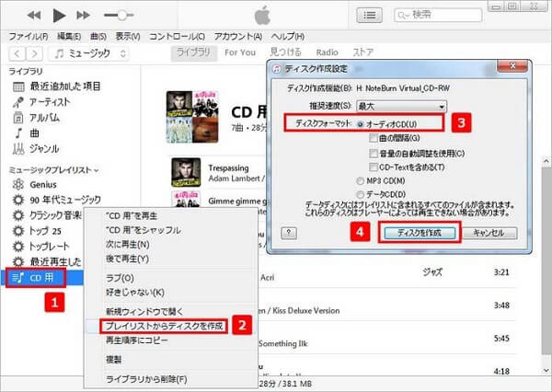The width and height of the screenshot is (552, 392).
Task: Enable 音量の自動調整を使用(C) checkbox
Action: pyautogui.click(x=374, y=154)
